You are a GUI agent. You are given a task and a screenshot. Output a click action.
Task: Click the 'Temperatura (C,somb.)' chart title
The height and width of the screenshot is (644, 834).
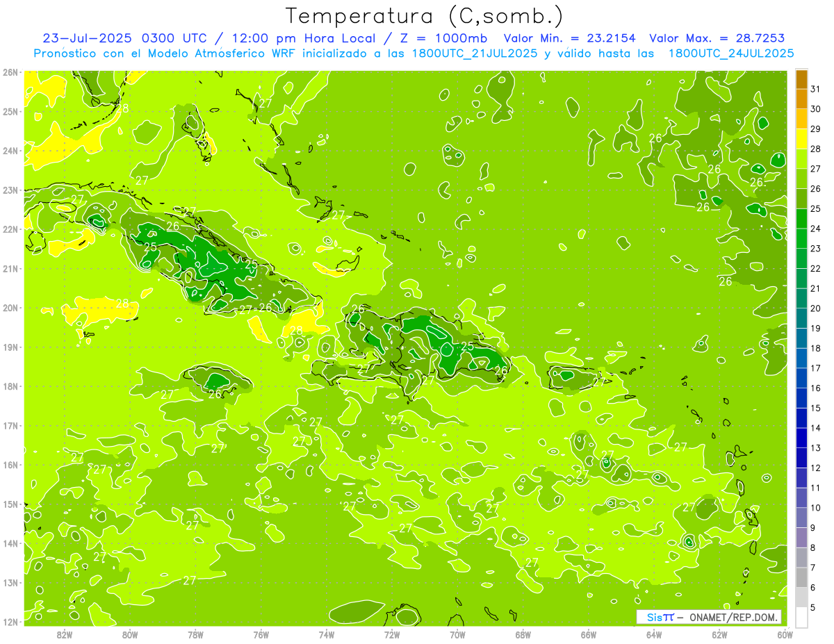(425, 16)
